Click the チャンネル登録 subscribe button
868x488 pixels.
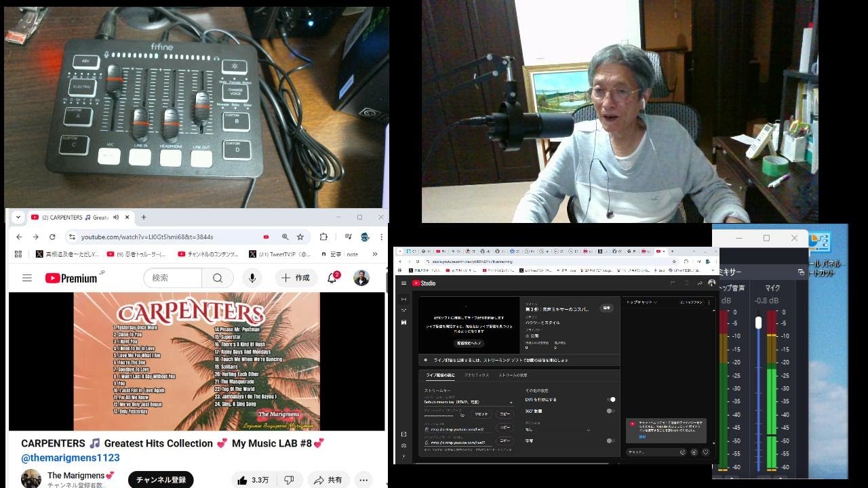click(x=161, y=480)
